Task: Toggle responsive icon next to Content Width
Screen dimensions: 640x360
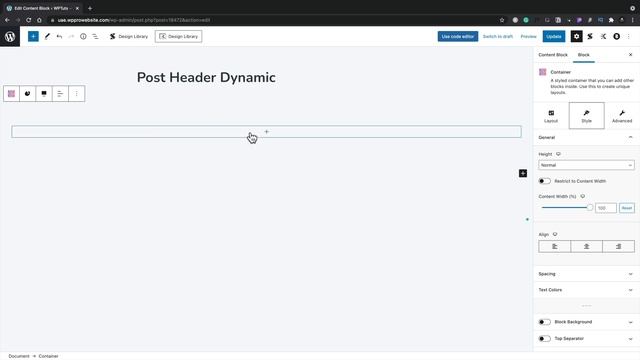Action: click(x=582, y=196)
